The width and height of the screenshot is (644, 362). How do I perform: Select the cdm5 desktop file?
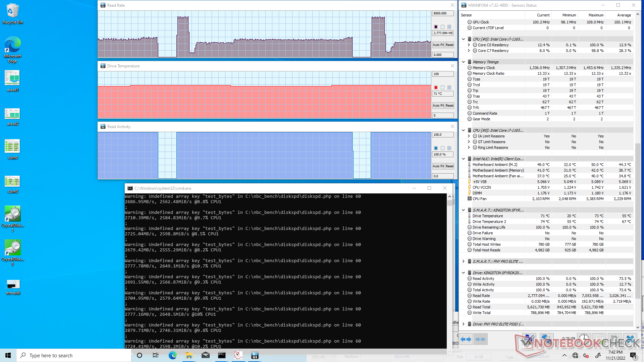(12, 149)
